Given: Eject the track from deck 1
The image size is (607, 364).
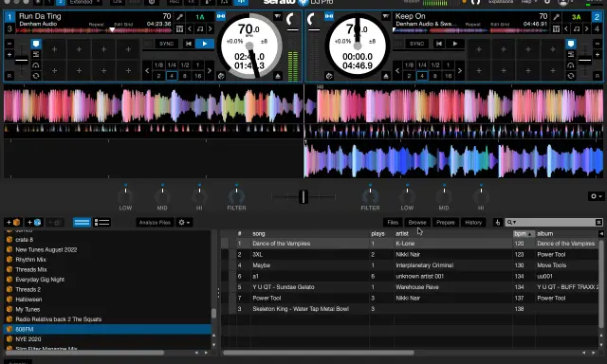Looking at the screenshot, I should pyautogui.click(x=278, y=76).
